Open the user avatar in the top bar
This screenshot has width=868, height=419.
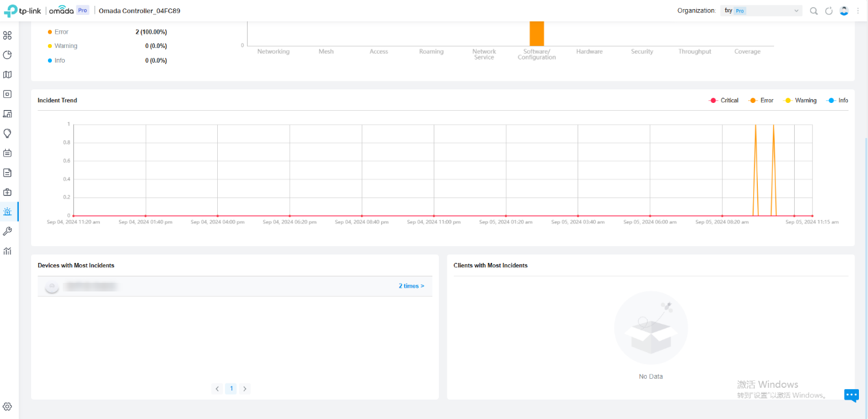[843, 10]
